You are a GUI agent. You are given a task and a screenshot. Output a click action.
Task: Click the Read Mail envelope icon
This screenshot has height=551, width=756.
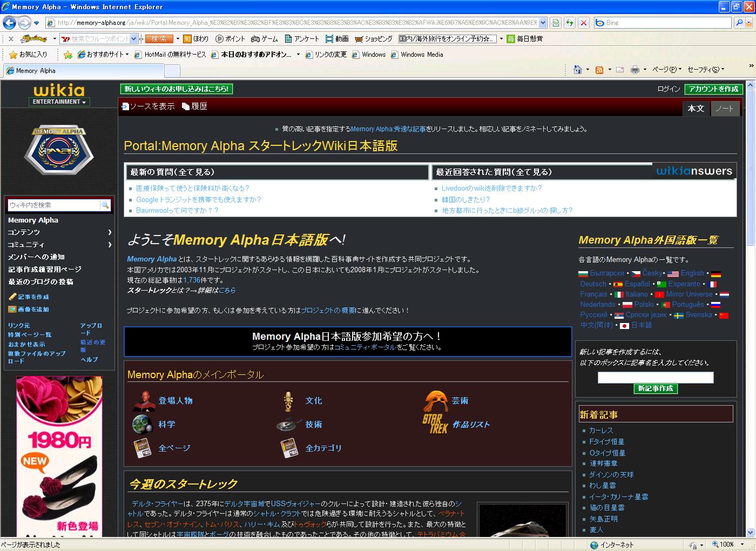tap(620, 70)
